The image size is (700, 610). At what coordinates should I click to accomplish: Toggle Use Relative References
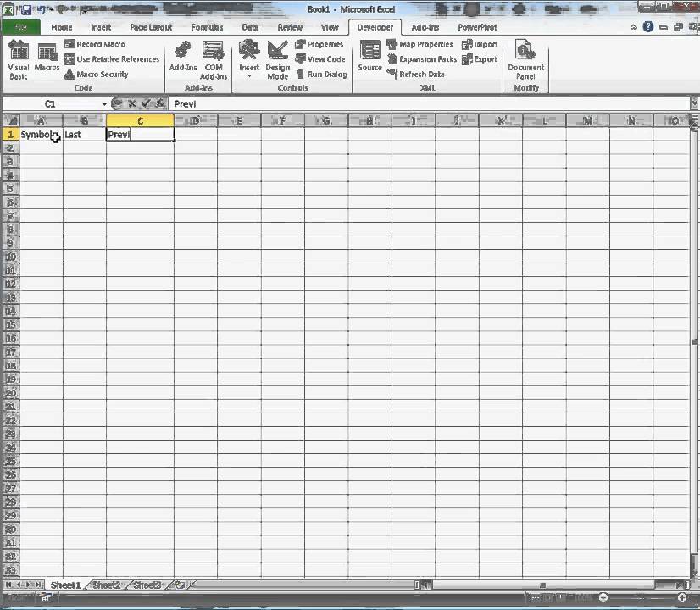click(112, 59)
